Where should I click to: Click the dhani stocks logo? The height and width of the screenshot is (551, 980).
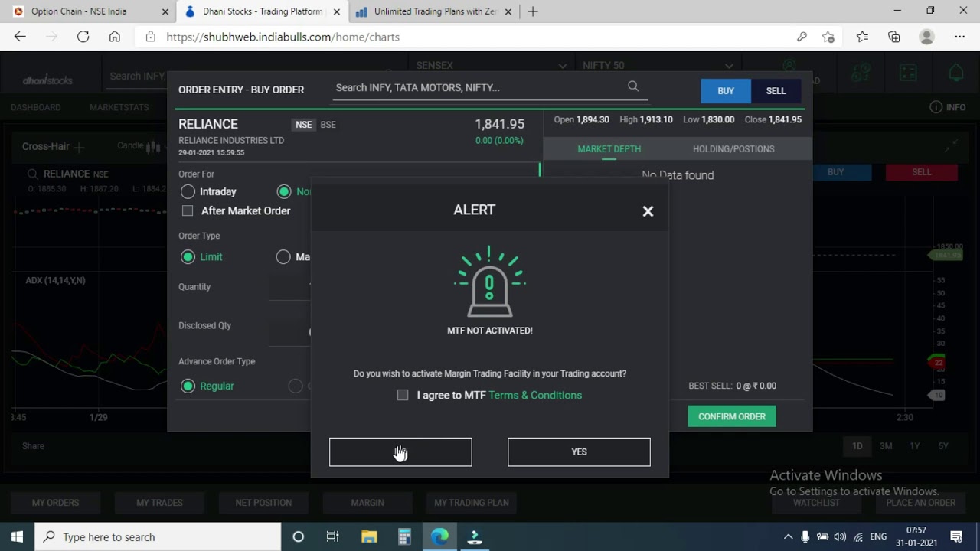(48, 80)
